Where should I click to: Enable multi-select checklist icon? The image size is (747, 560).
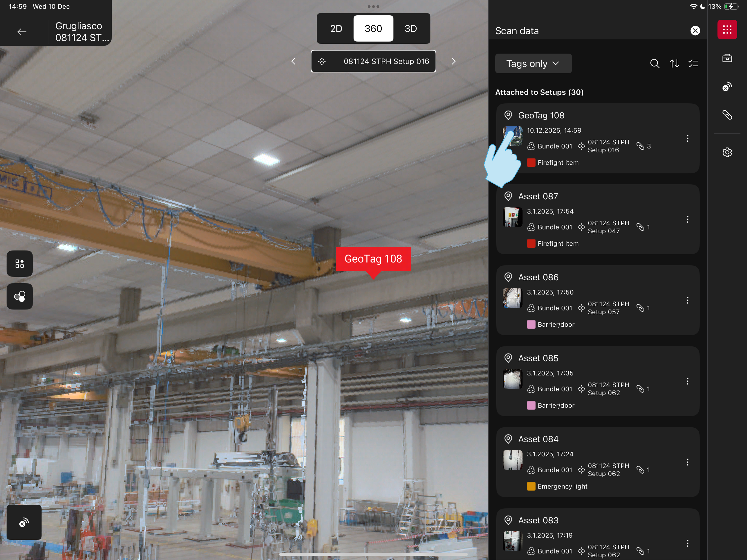(693, 64)
